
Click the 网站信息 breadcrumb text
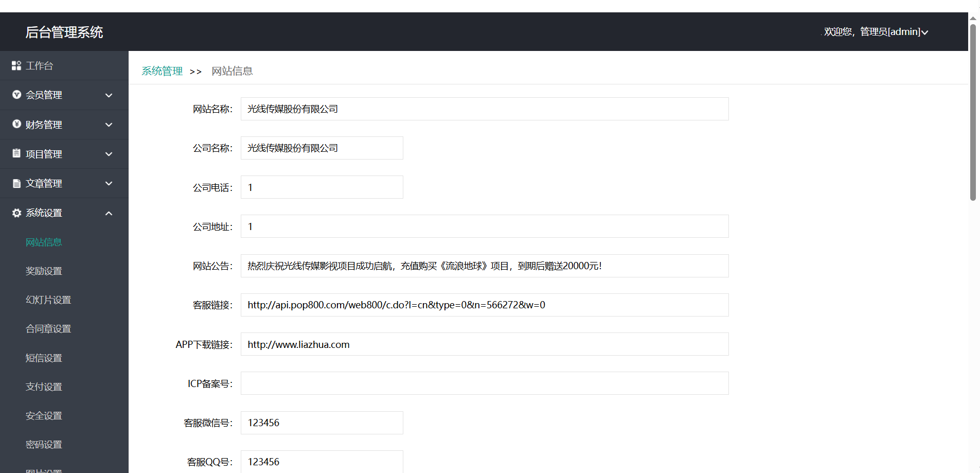coord(232,71)
